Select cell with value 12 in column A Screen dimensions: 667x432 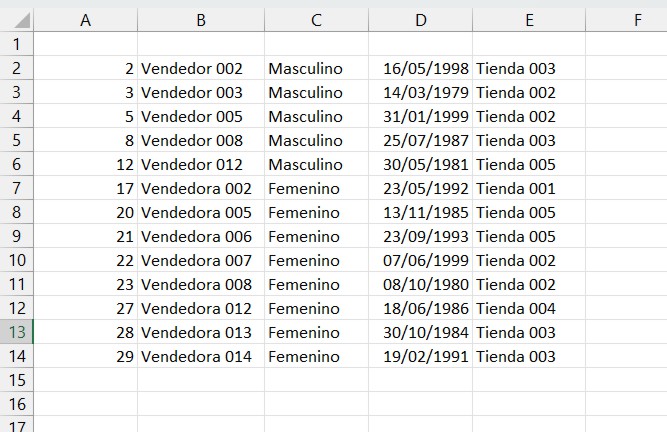[86, 164]
